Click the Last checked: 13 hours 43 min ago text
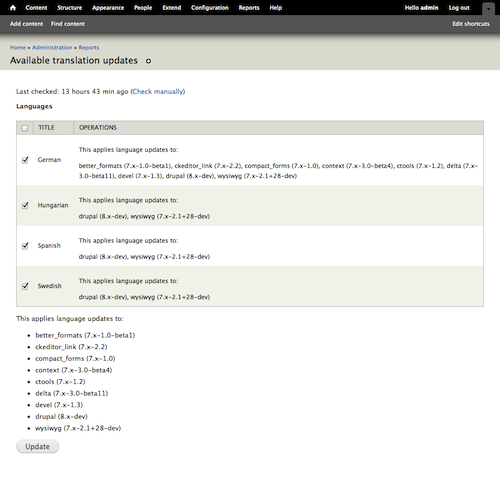 72,92
